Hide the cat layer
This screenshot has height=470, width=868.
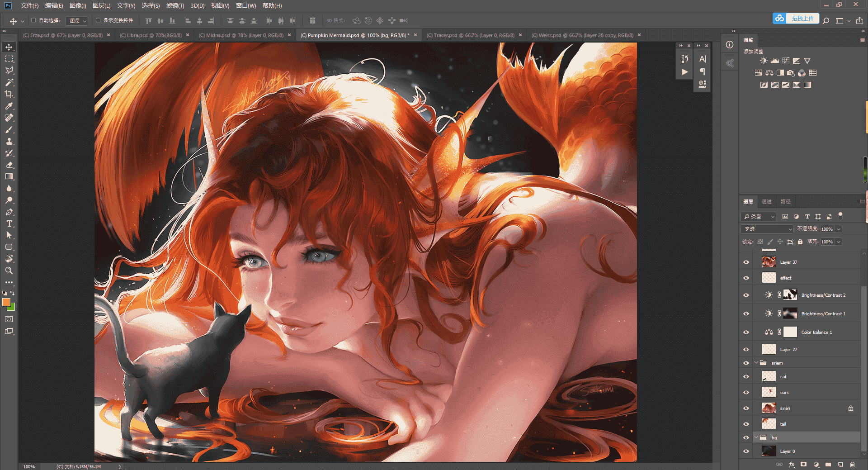[x=746, y=376]
